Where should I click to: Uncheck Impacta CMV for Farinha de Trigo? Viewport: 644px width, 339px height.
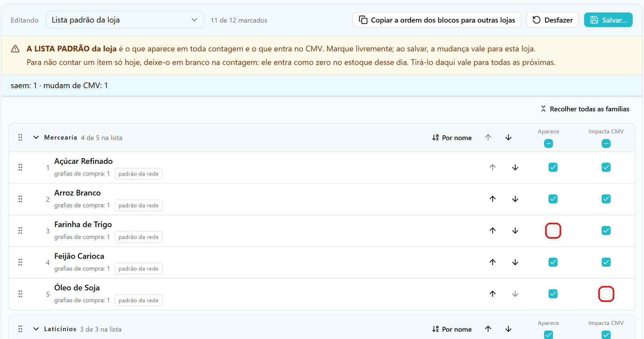[606, 231]
